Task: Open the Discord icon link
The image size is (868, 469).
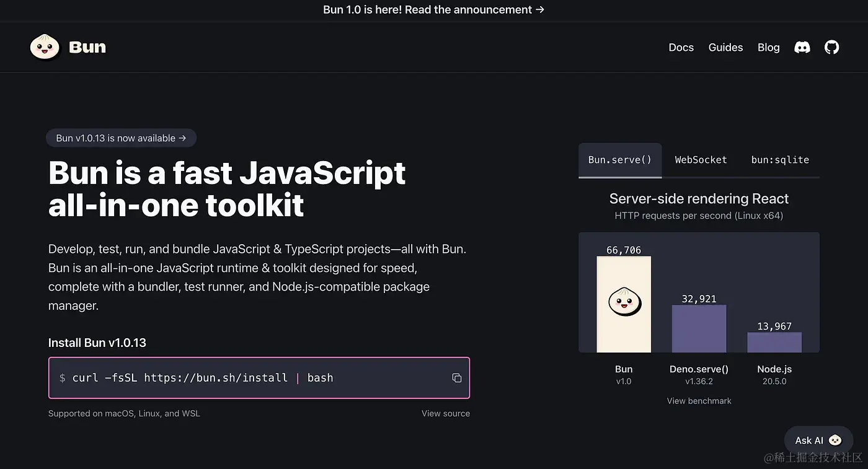Action: pyautogui.click(x=802, y=48)
